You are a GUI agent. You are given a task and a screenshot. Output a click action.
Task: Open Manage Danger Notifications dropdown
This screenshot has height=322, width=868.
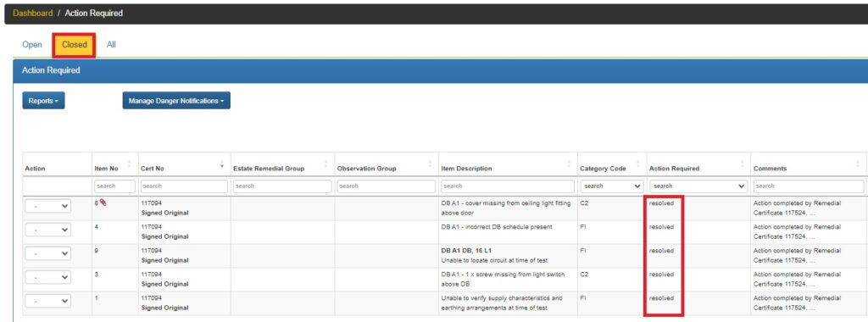[176, 101]
